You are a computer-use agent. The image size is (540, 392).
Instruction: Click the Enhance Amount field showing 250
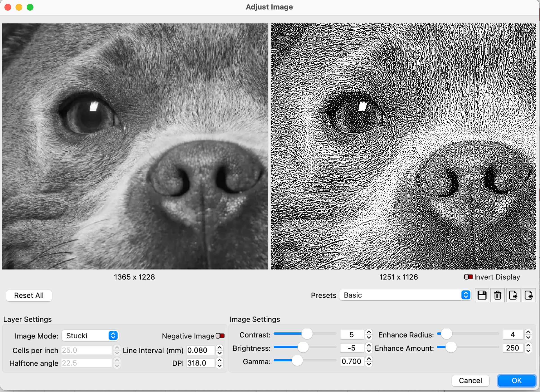513,348
